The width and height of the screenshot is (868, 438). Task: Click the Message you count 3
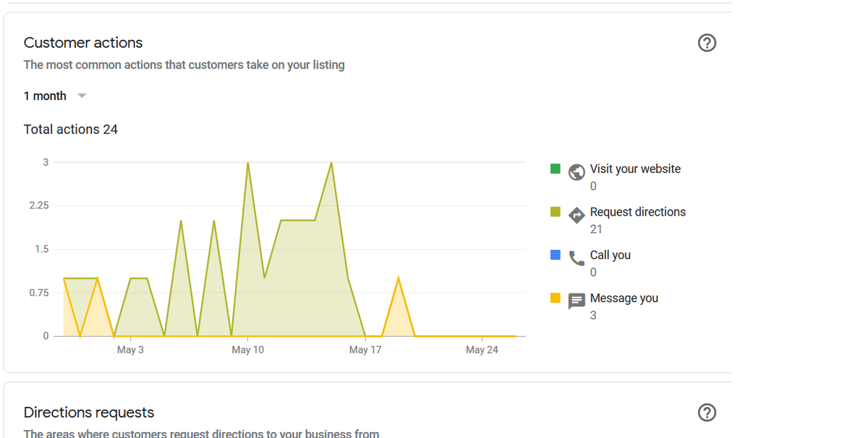[593, 316]
